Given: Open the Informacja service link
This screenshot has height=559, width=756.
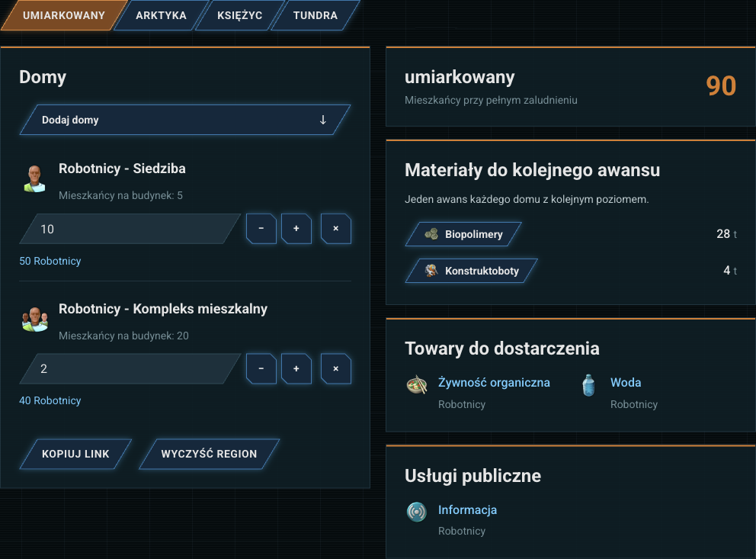Looking at the screenshot, I should [x=467, y=510].
